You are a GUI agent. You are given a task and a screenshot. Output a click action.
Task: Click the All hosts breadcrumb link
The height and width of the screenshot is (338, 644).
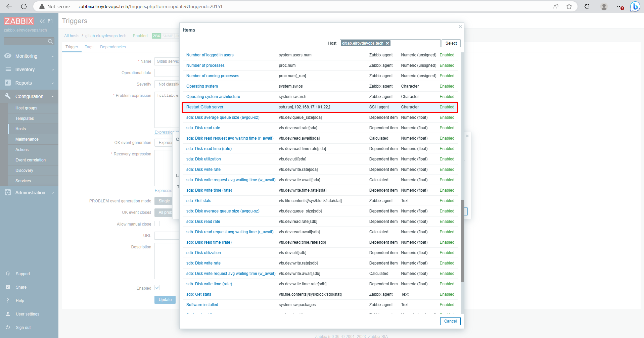72,36
